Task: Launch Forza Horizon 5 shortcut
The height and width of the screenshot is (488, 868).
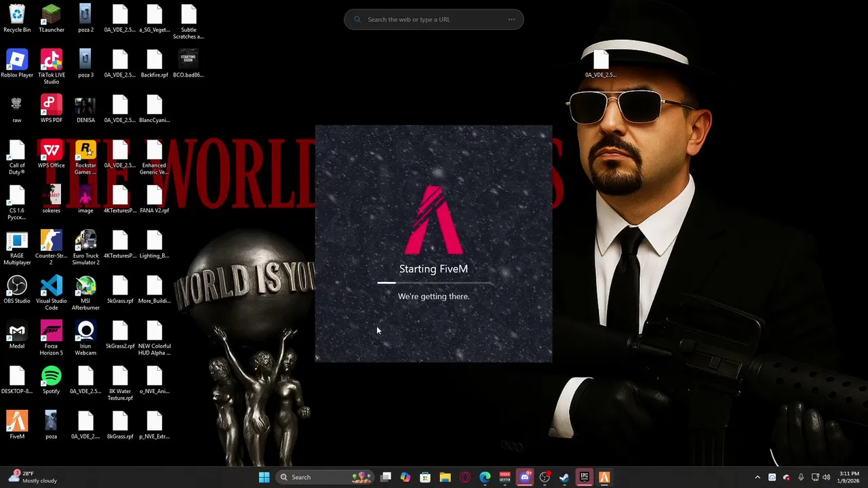Action: (x=52, y=339)
